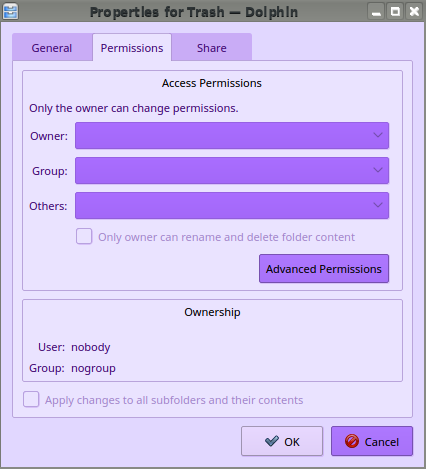Click 'Only the owner can change permissions' text
The height and width of the screenshot is (469, 426).
[134, 108]
